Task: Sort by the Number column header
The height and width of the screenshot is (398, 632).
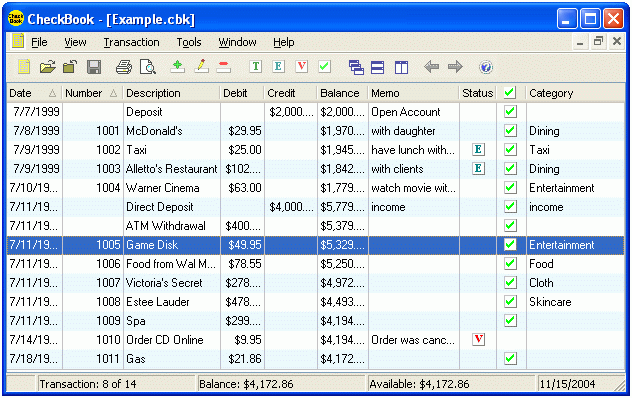Action: [92, 93]
